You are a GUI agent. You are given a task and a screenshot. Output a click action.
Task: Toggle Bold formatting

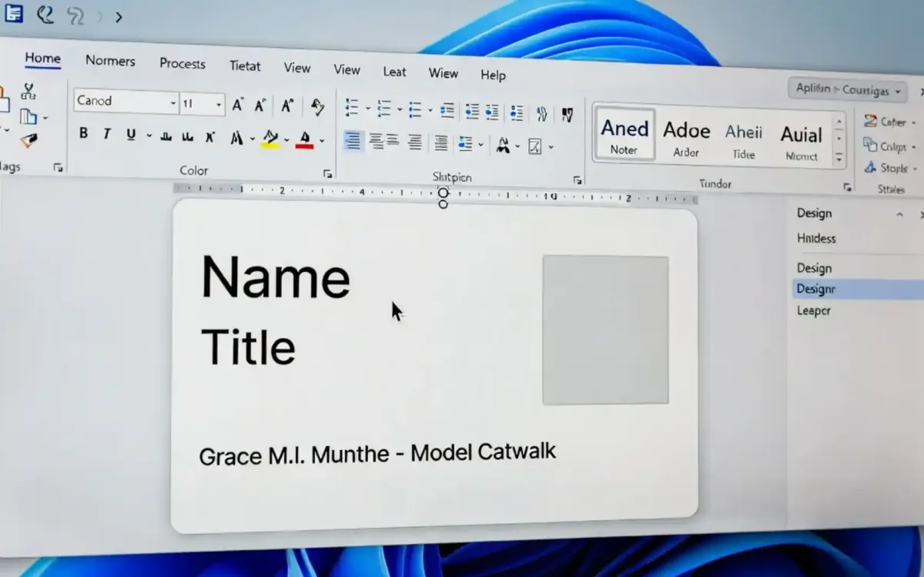pos(83,133)
